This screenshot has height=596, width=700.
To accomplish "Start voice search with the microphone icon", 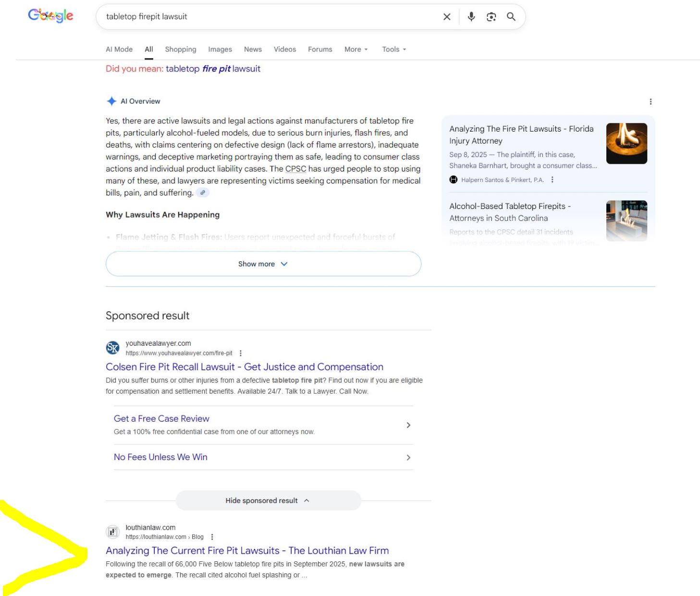I will tap(471, 17).
